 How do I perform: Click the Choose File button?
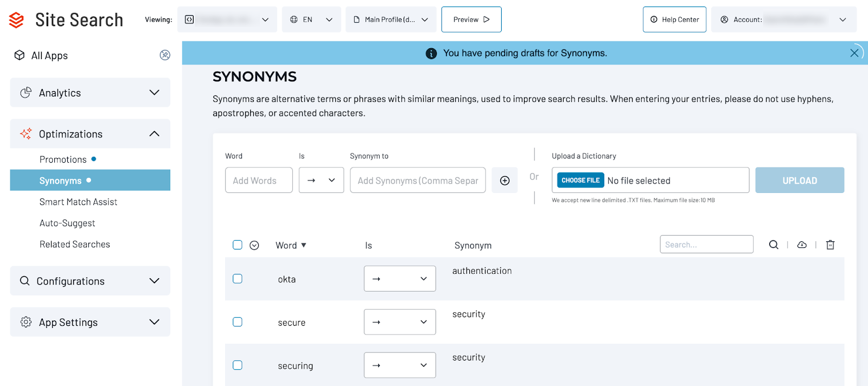coord(580,180)
